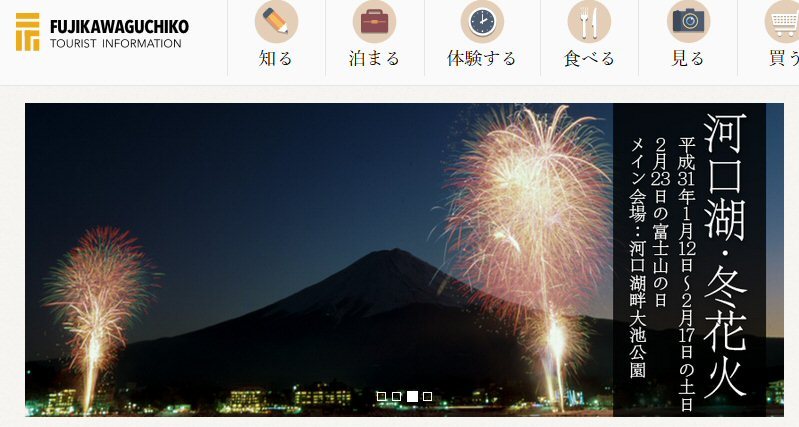Select the 食べる text label
Viewport: 799px width, 427px height.
(589, 58)
